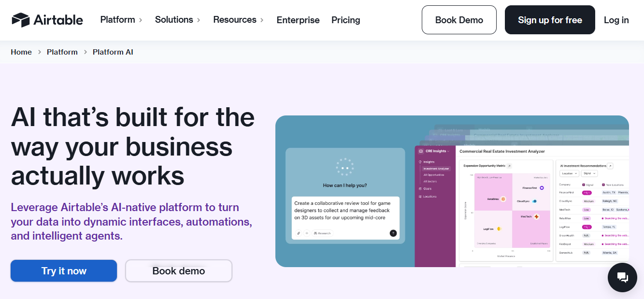Click the Try it now button
This screenshot has height=299, width=644.
[63, 271]
